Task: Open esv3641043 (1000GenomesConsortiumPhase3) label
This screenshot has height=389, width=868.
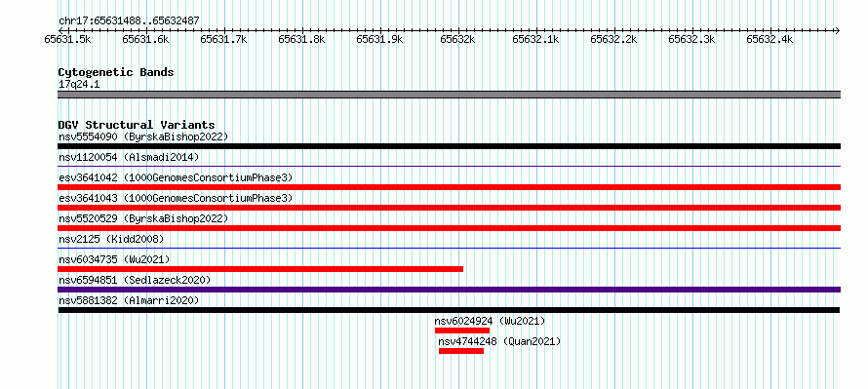Action: pos(176,198)
